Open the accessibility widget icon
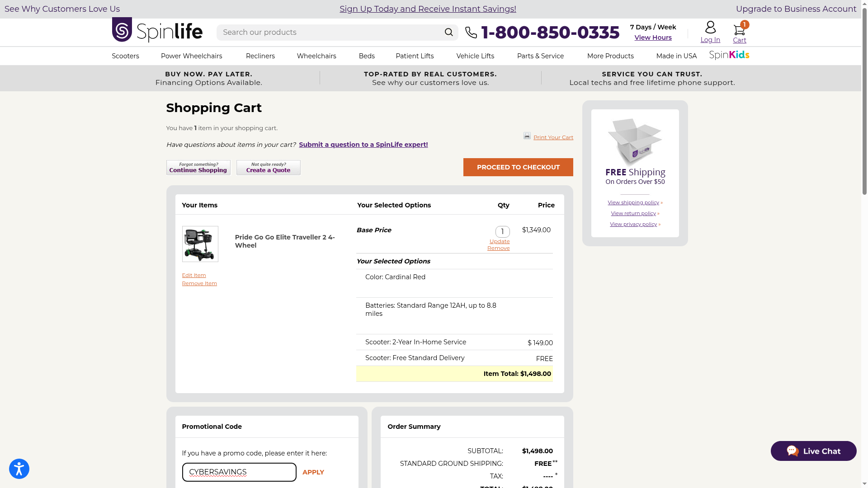The width and height of the screenshot is (868, 488). click(x=19, y=469)
